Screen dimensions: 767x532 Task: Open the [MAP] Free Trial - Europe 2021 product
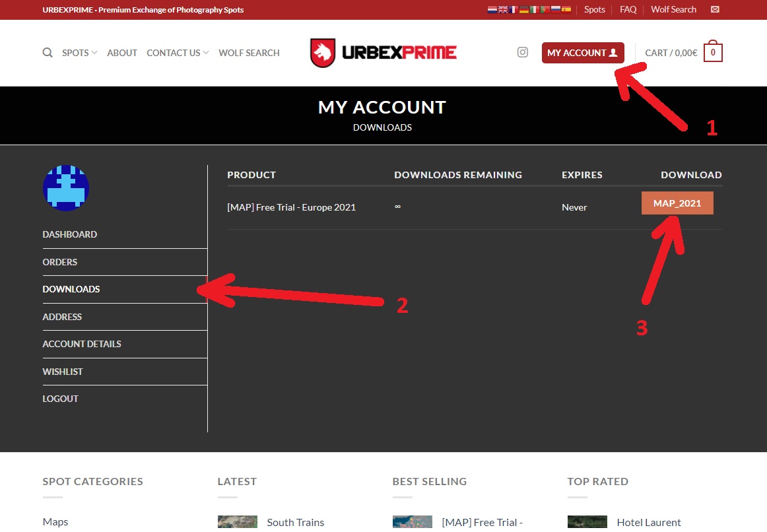coord(292,207)
